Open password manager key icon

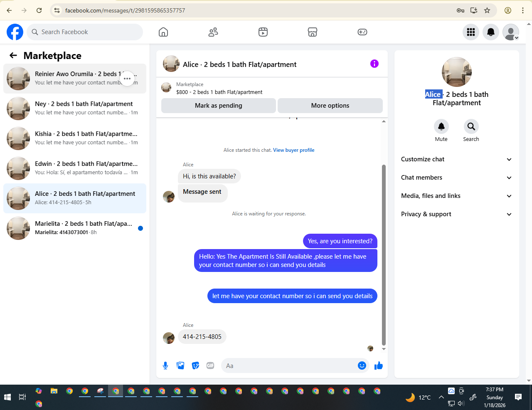(461, 10)
